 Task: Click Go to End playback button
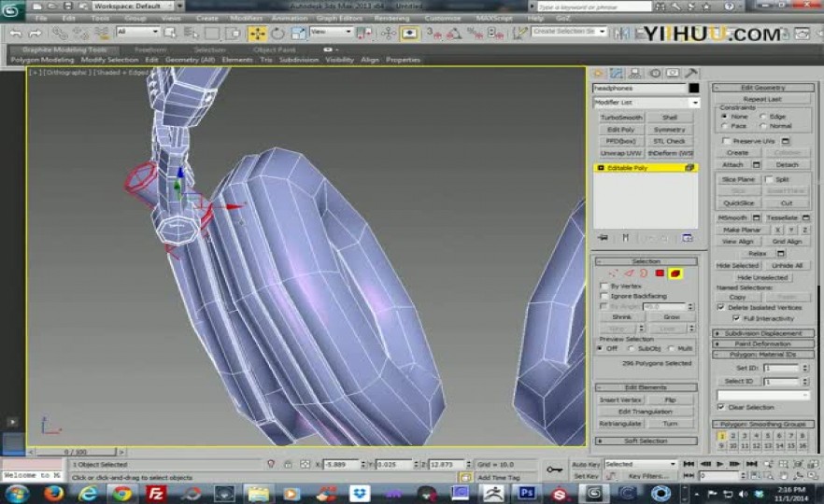(x=752, y=464)
